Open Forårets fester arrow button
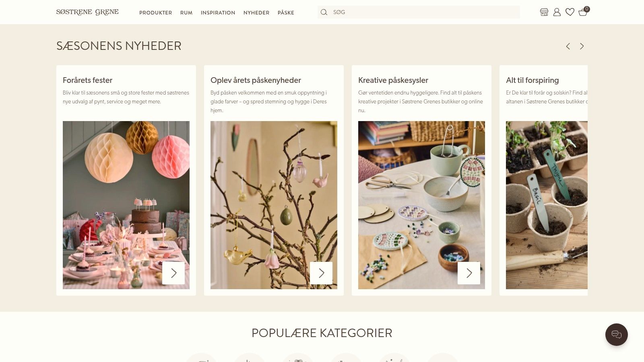This screenshot has width=644, height=362. (x=173, y=273)
